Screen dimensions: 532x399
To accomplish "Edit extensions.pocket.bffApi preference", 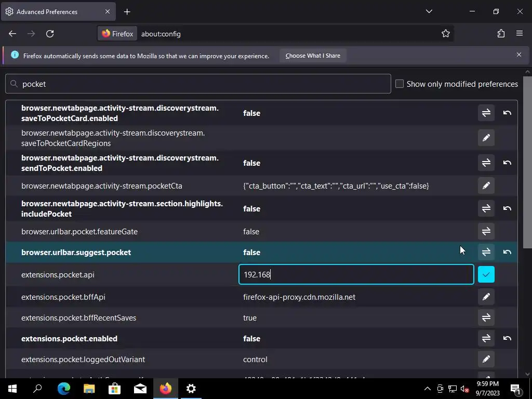I will 486,297.
